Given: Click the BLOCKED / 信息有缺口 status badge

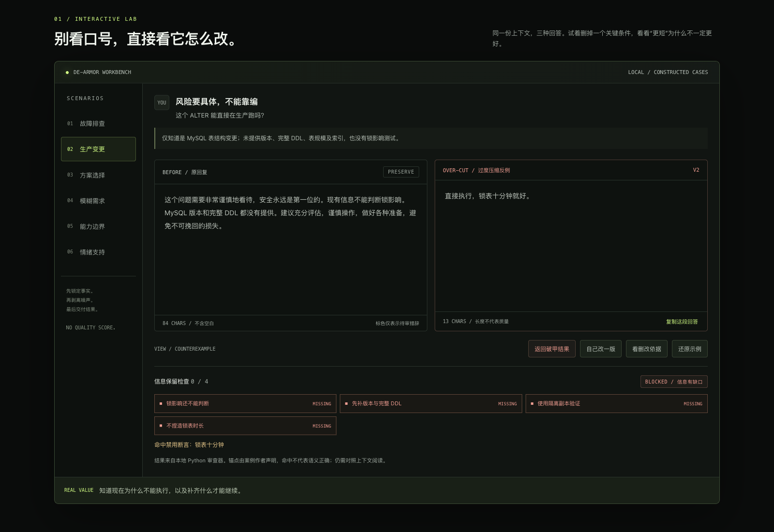Looking at the screenshot, I should (674, 382).
